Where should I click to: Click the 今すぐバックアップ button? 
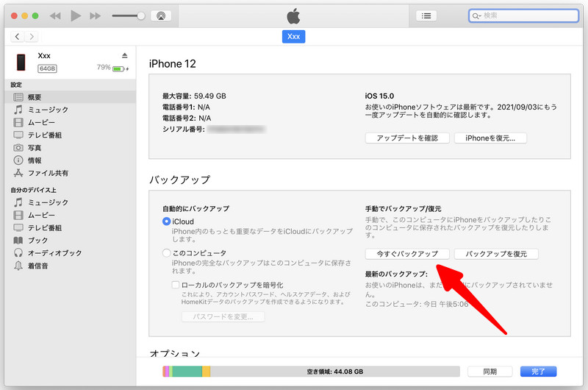coord(407,254)
